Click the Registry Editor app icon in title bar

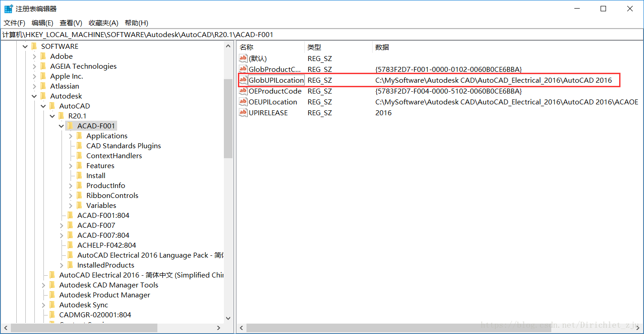9,9
